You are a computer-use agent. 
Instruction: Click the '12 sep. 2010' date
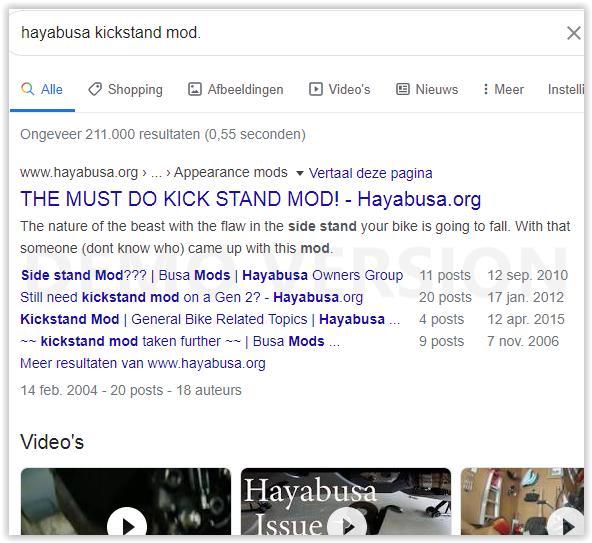(527, 275)
